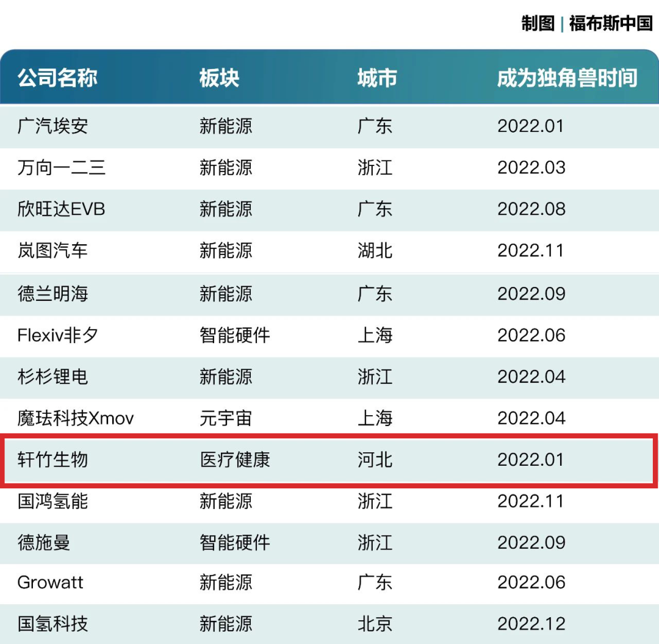Click date 2022.04 in 杉杉锂电 row
This screenshot has height=644, width=659.
point(531,376)
